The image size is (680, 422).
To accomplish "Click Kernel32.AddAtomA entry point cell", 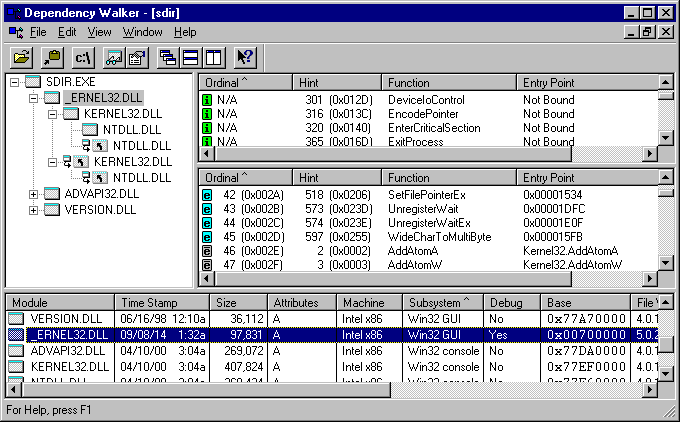I will pos(571,251).
